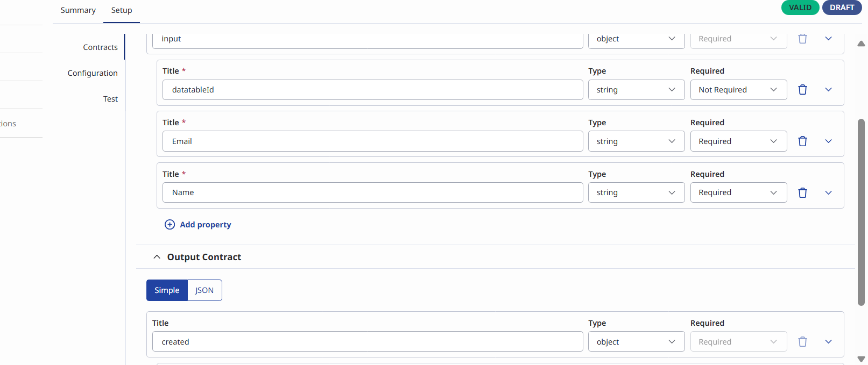Viewport: 868px width, 365px height.
Task: Open Type dropdown for created output
Action: 636,342
